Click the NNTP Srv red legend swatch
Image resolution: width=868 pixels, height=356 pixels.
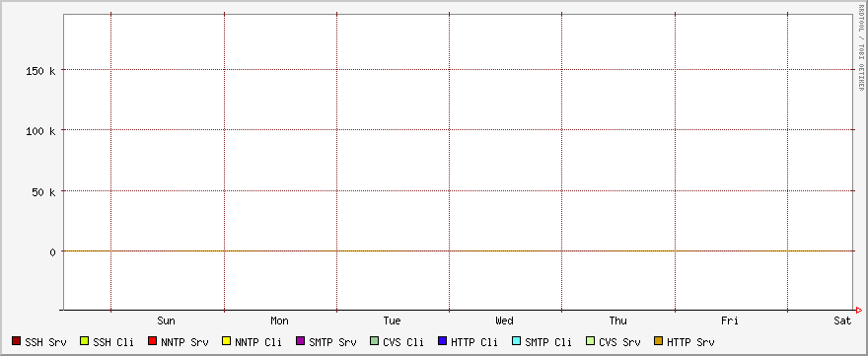[x=152, y=341]
